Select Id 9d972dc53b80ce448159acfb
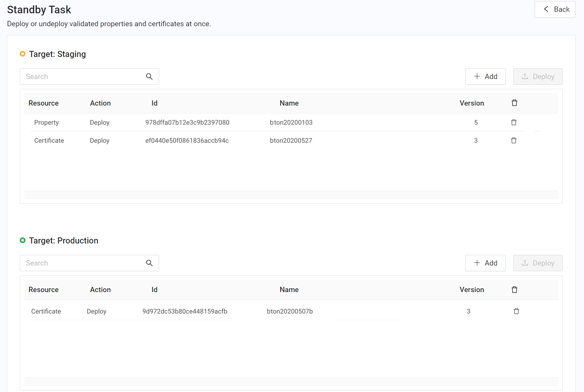 click(185, 311)
